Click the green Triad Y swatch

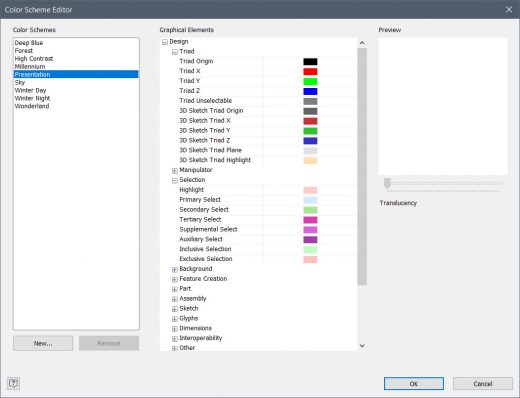(x=310, y=81)
